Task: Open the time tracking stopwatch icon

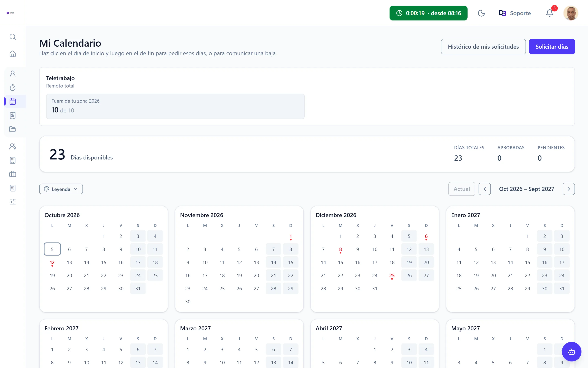Action: pyautogui.click(x=13, y=88)
